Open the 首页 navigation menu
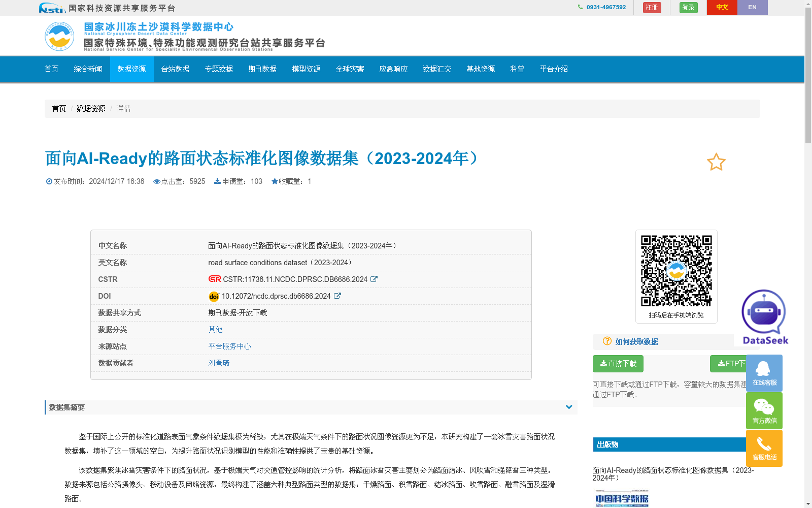Viewport: 812px width, 508px height. [x=52, y=69]
